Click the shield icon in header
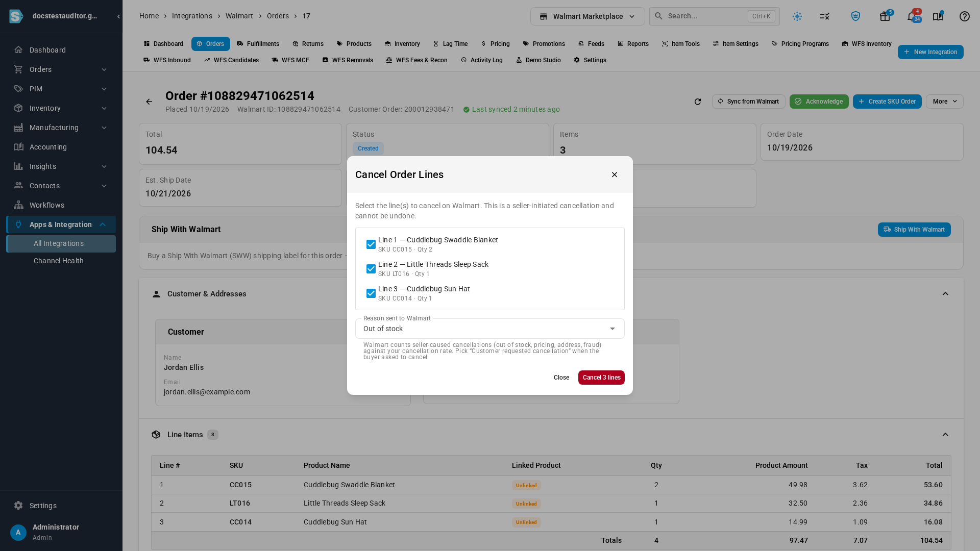The height and width of the screenshot is (551, 980). [x=855, y=16]
